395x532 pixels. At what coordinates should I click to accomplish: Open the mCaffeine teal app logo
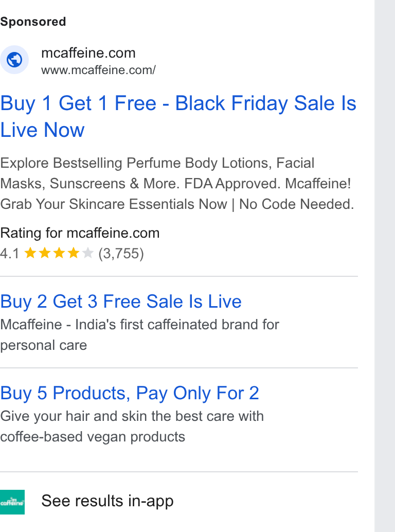click(12, 502)
